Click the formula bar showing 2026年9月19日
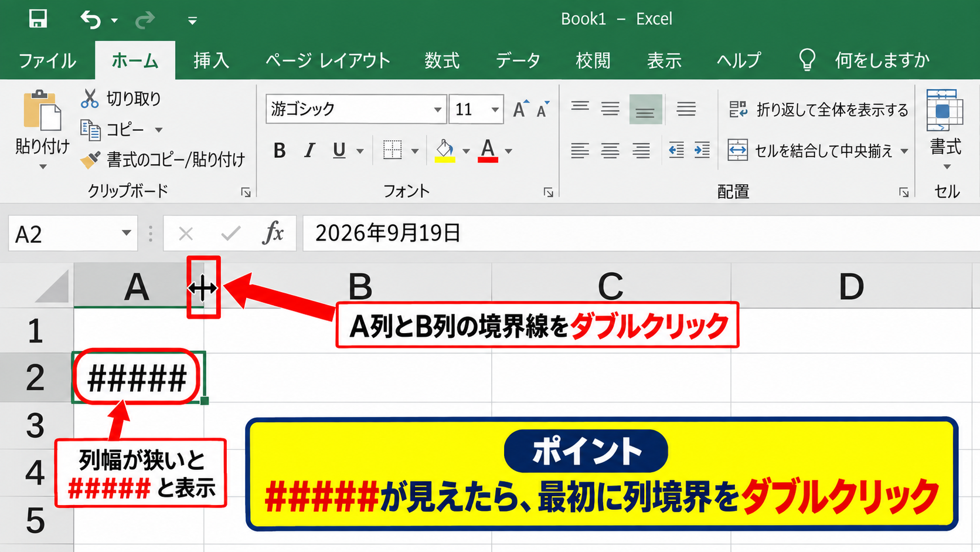Viewport: 980px width, 552px height. pos(641,233)
